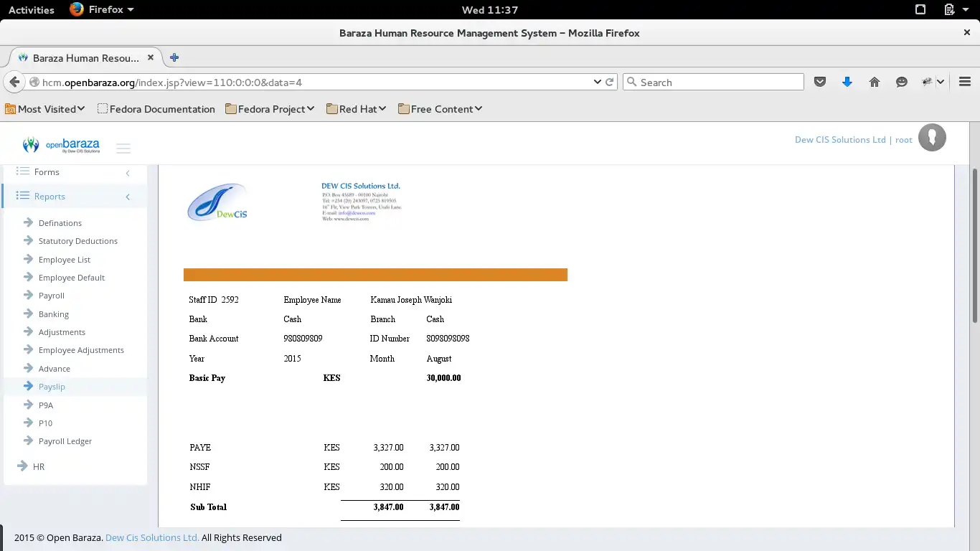Save page with the Pocket icon

[x=820, y=82]
